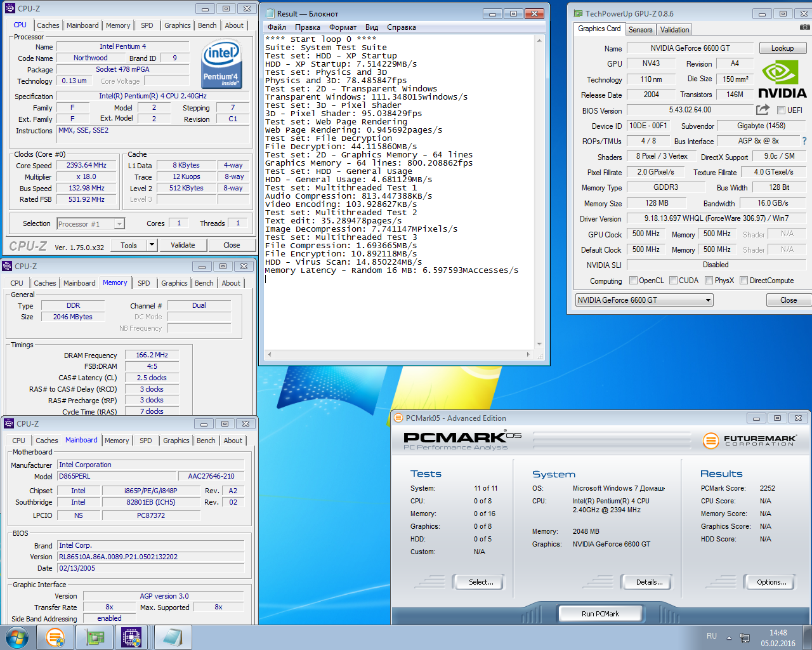Open the CPU-Z Tools dropdown arrow

coord(152,245)
